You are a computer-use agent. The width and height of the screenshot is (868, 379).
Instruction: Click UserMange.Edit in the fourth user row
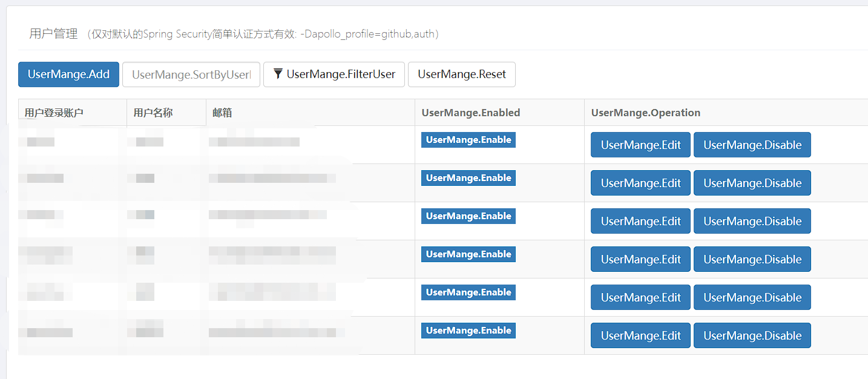pyautogui.click(x=640, y=259)
